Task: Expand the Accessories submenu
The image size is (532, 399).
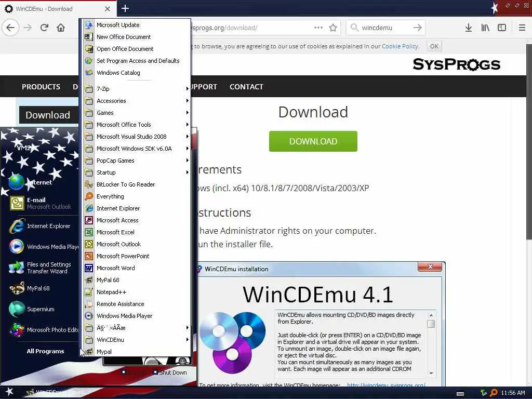Action: pyautogui.click(x=137, y=101)
